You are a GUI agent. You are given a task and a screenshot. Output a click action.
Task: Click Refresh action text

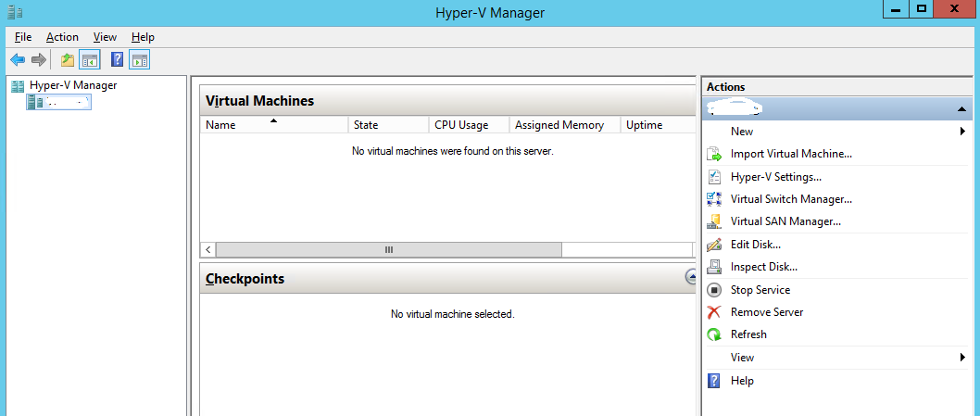pyautogui.click(x=748, y=334)
